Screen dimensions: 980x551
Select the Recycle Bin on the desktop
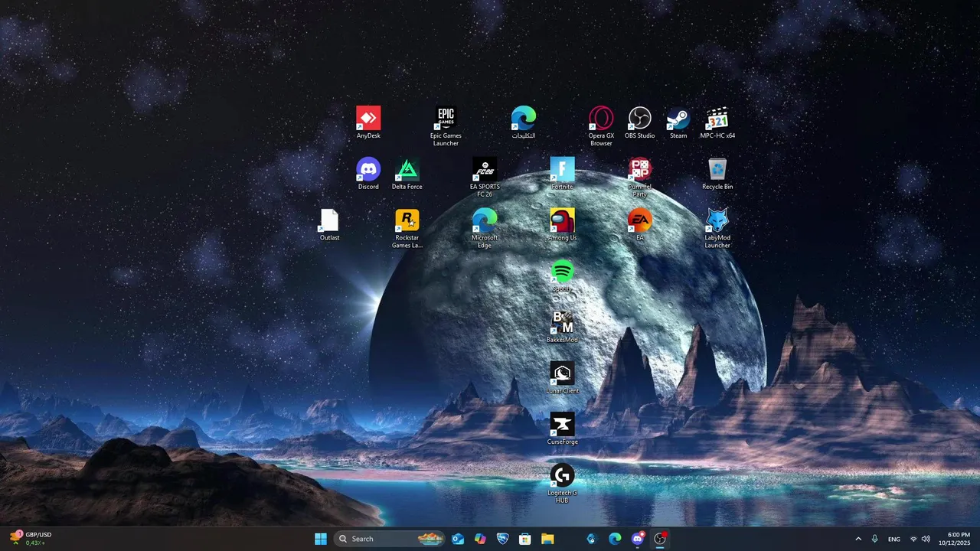pyautogui.click(x=717, y=174)
